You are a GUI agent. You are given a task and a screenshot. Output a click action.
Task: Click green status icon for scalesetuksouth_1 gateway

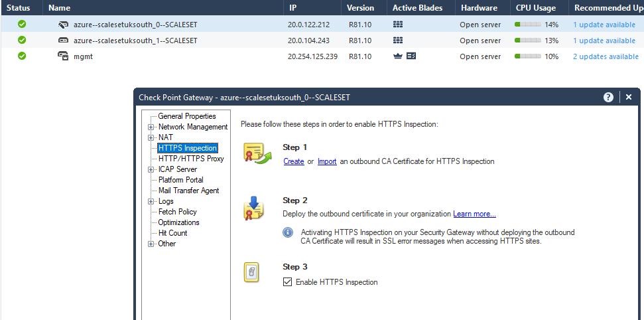[22, 40]
